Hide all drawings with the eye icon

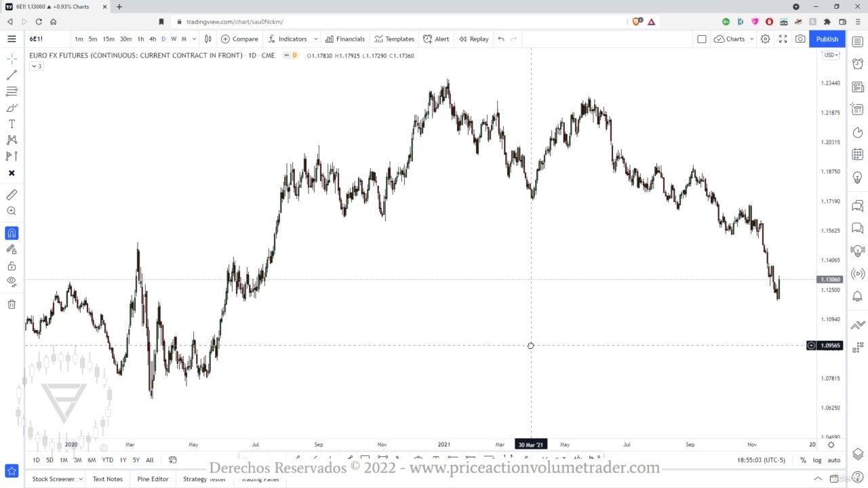pyautogui.click(x=12, y=281)
